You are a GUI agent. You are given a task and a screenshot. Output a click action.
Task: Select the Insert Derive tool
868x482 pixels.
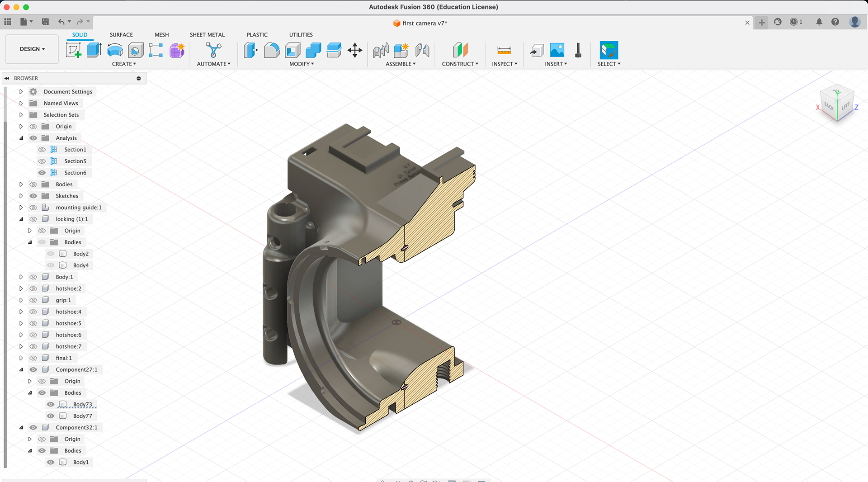[x=537, y=50]
